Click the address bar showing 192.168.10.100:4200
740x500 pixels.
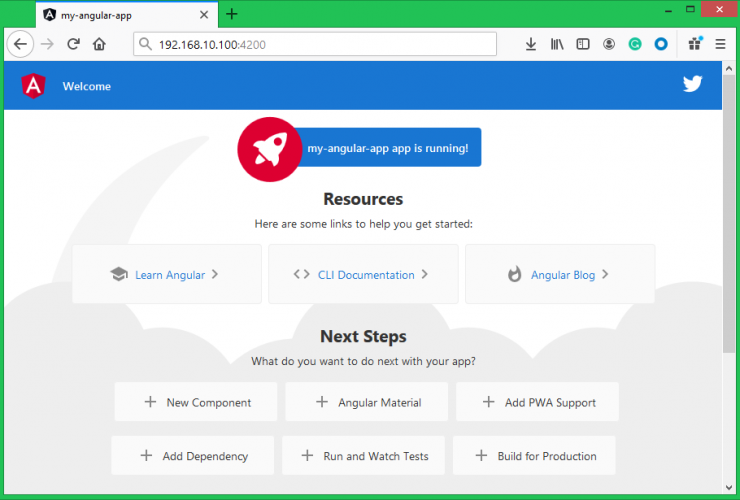coord(315,44)
